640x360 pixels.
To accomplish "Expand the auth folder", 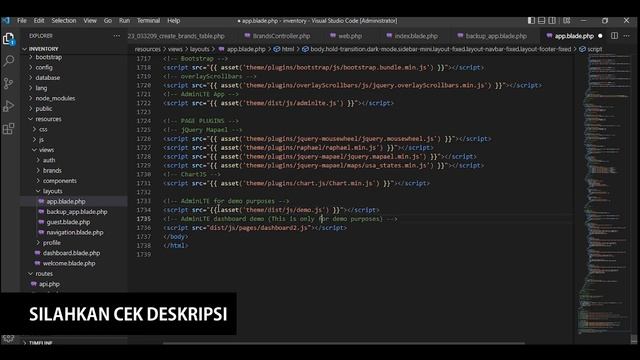I will tap(49, 160).
